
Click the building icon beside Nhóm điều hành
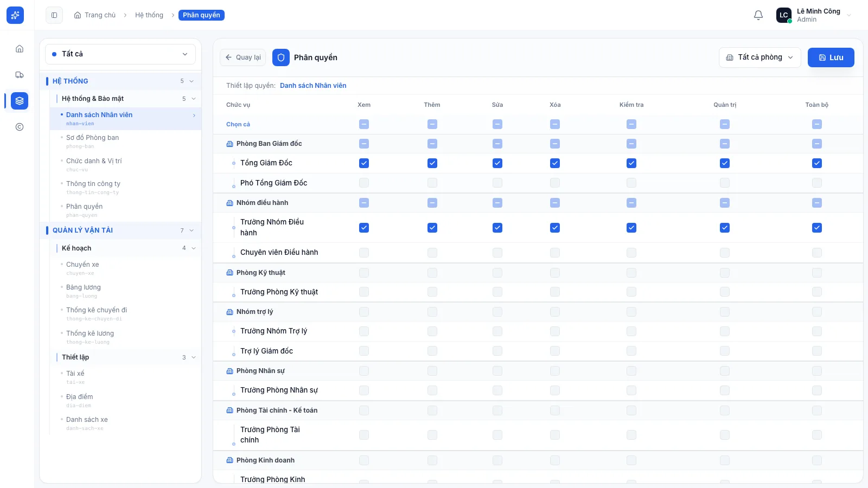pyautogui.click(x=229, y=203)
